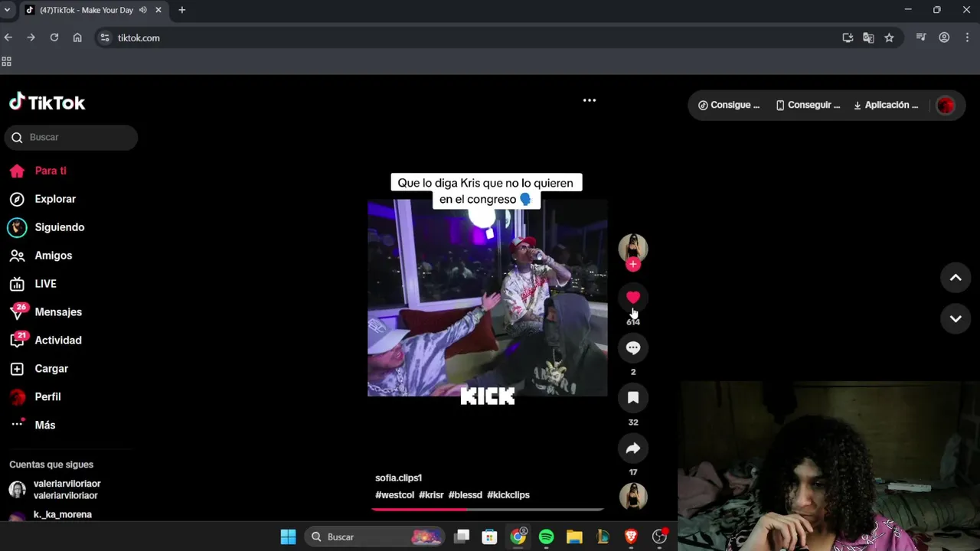Click the Aplicación... download button
980x551 pixels.
(886, 106)
